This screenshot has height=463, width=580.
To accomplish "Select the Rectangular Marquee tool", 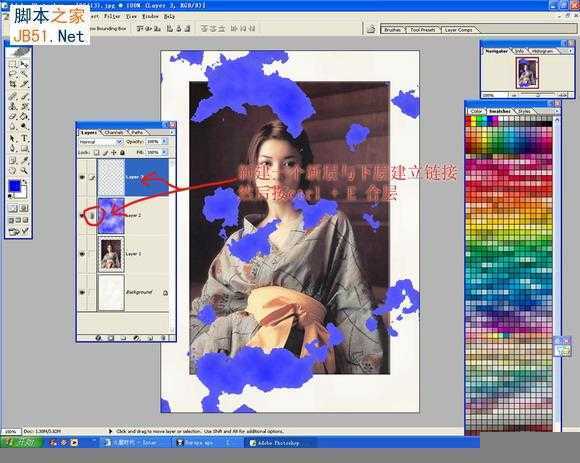I will point(13,64).
